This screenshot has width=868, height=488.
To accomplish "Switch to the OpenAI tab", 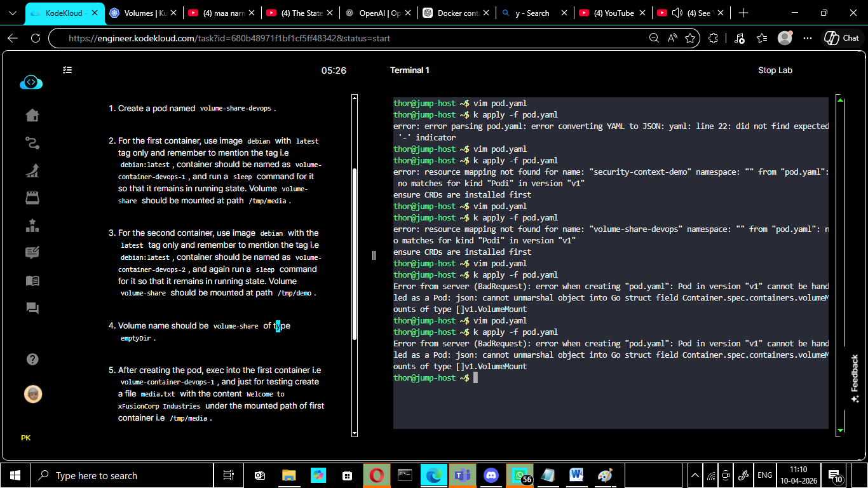I will [x=379, y=13].
